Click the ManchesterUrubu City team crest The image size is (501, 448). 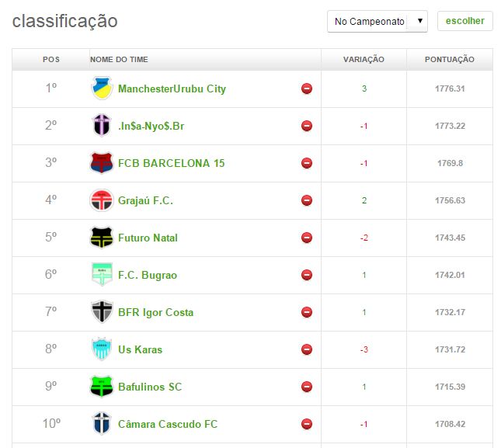point(102,89)
